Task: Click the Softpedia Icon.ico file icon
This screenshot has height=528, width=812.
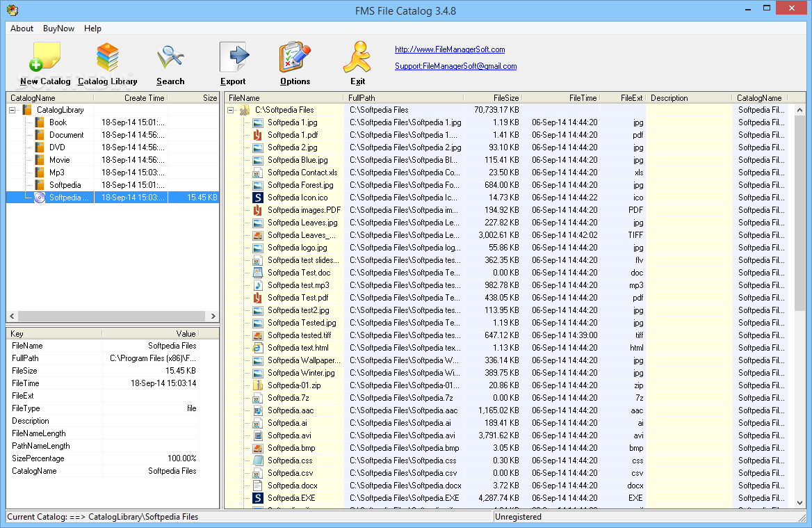Action: coord(257,198)
